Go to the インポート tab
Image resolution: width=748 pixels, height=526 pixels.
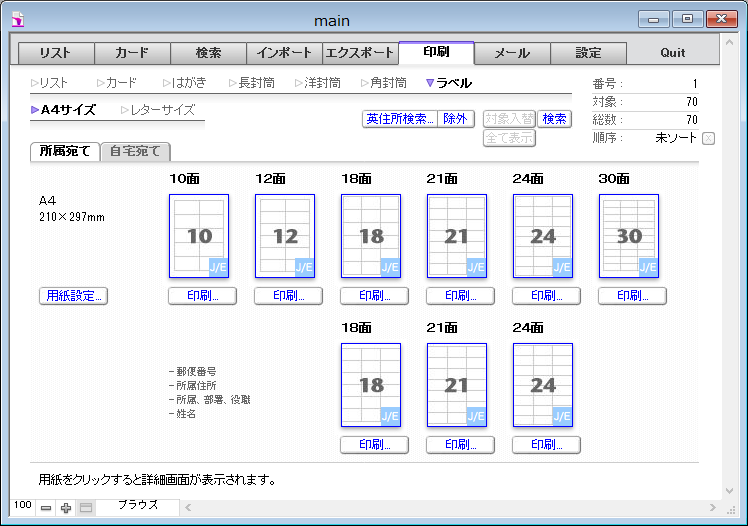[282, 53]
